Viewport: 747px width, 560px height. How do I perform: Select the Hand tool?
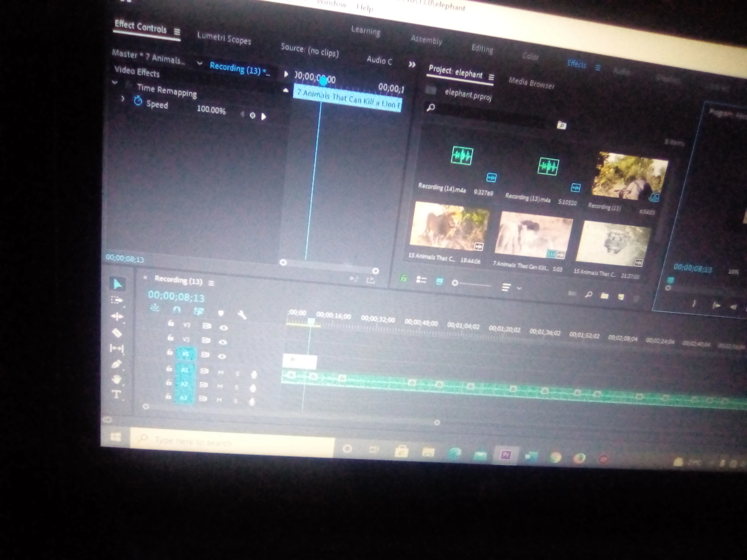point(116,379)
